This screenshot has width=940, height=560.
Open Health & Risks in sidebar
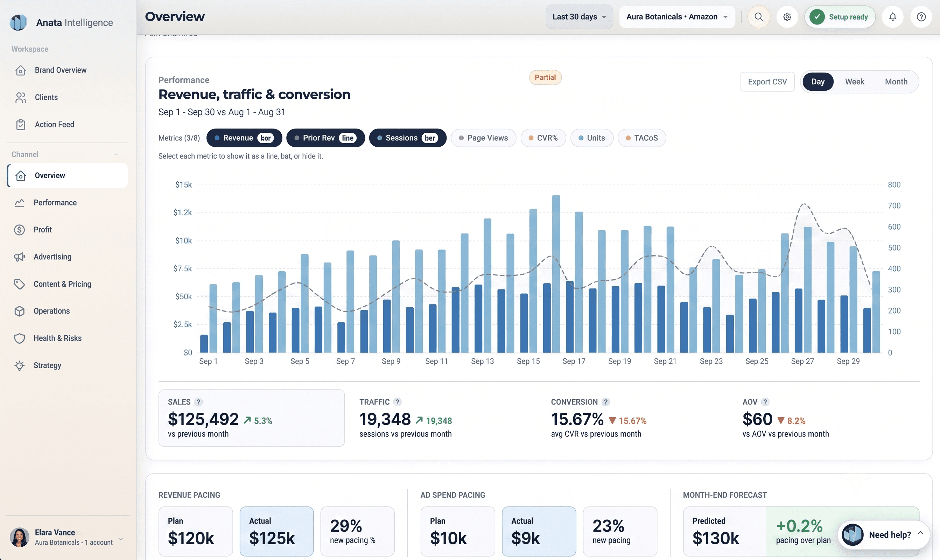point(67,338)
